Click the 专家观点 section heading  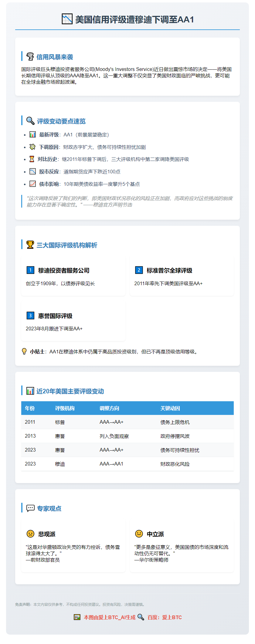[x=49, y=508]
